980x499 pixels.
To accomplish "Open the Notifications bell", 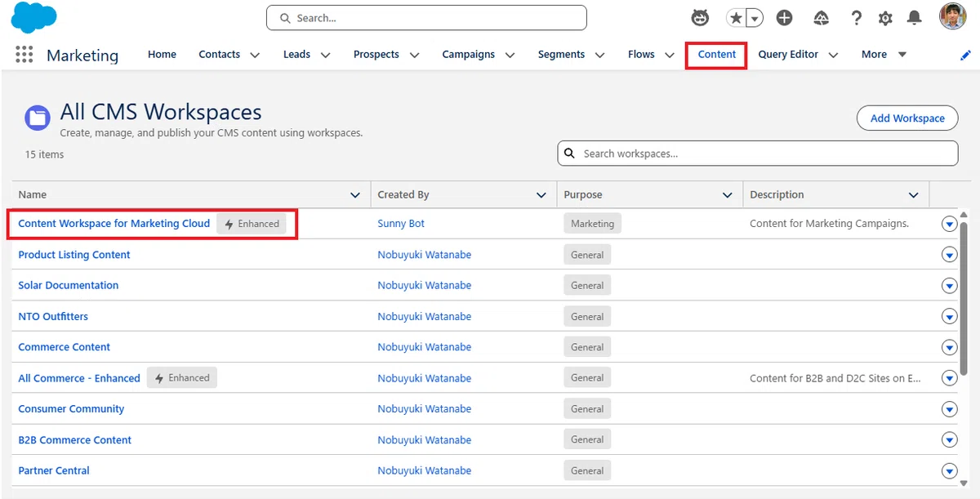I will click(x=915, y=18).
